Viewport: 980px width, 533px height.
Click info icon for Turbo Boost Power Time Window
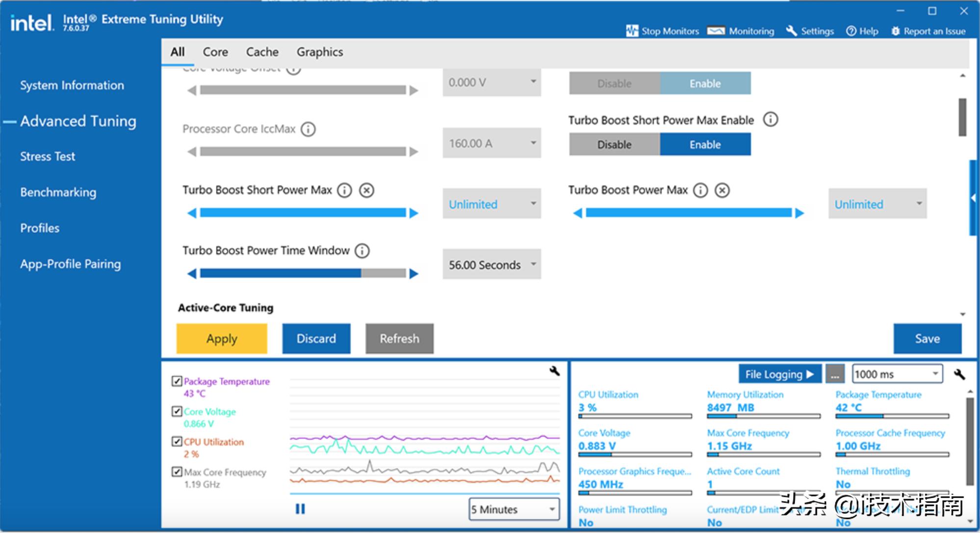[x=362, y=251]
